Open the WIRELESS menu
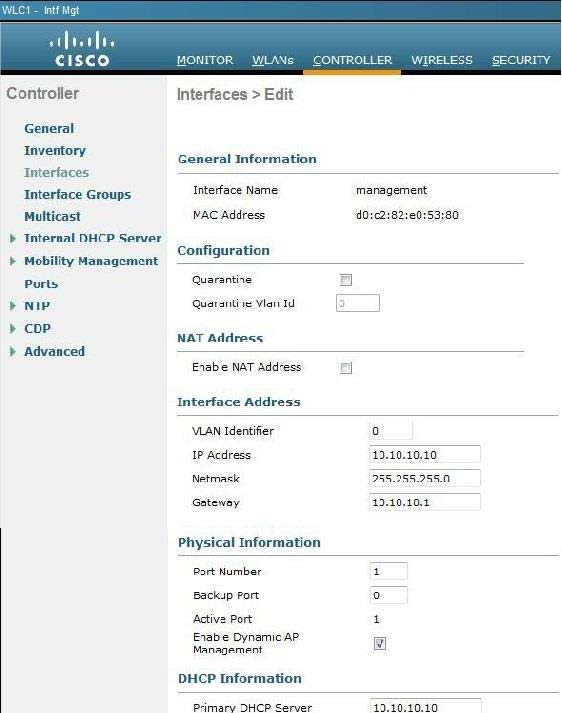The image size is (562, 713). [442, 60]
